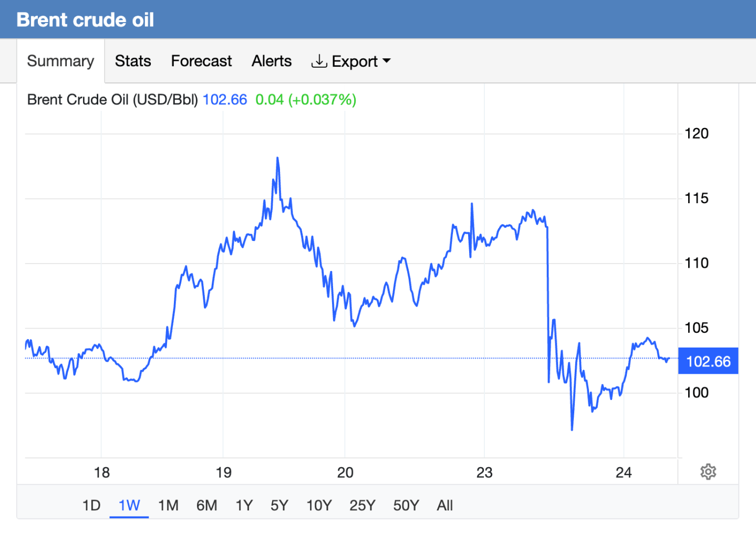This screenshot has width=756, height=535.
Task: Click date 23 on the time axis
Action: click(484, 473)
